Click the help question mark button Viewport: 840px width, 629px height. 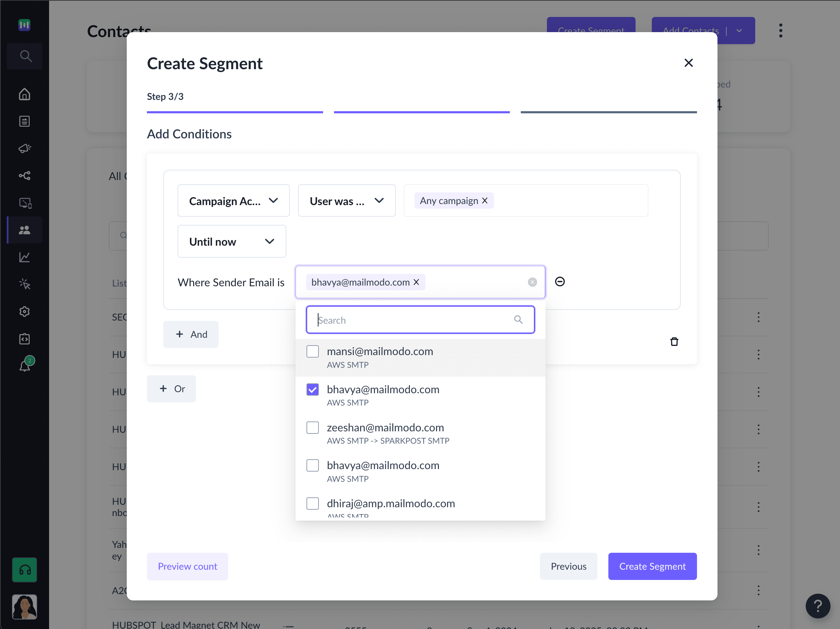tap(818, 606)
